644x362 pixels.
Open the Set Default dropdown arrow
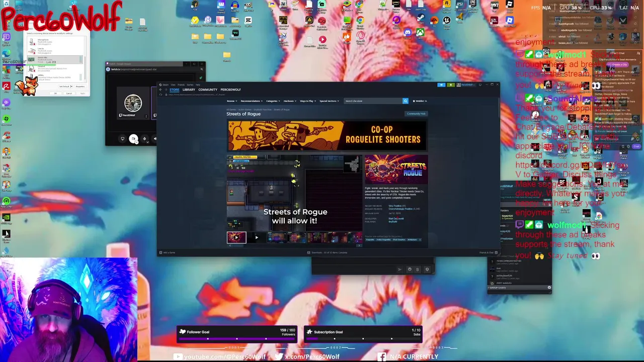(x=71, y=86)
